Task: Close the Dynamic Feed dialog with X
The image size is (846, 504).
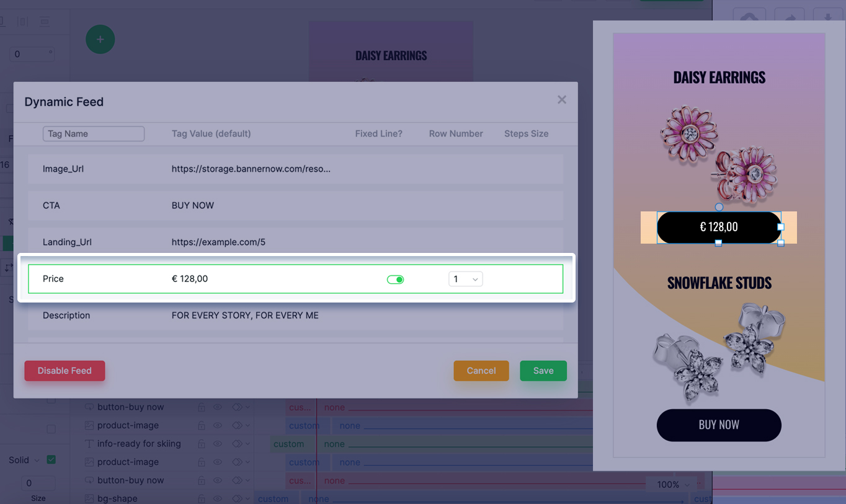Action: [562, 100]
